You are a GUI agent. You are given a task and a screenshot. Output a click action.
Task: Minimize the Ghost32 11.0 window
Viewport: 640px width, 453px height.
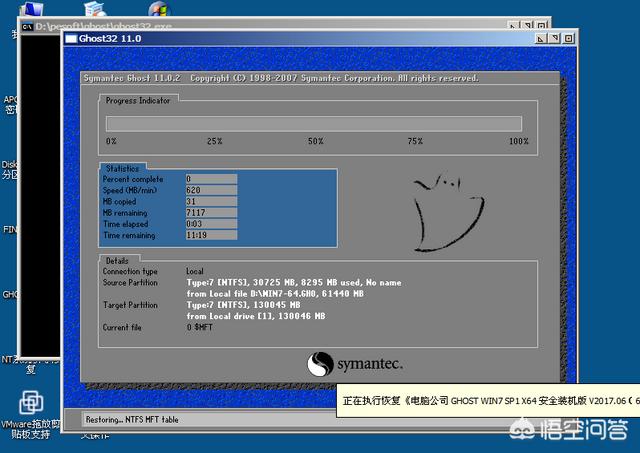(x=540, y=38)
